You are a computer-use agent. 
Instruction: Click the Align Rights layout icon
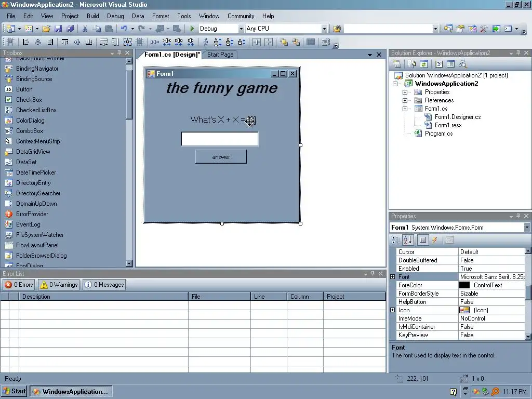[x=50, y=42]
